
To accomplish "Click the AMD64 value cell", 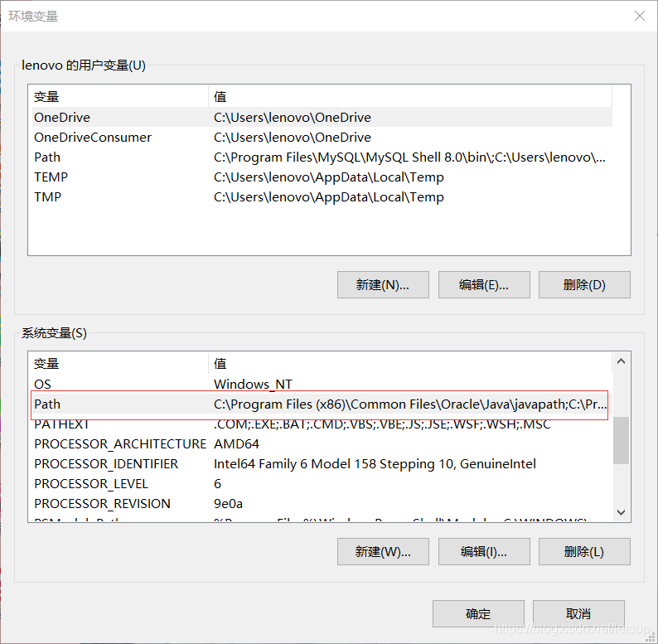I will point(236,443).
